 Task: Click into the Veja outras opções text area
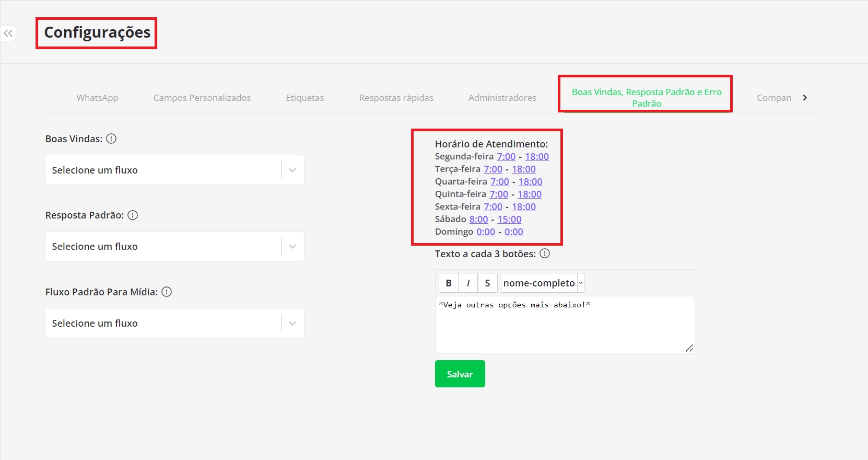click(x=564, y=324)
